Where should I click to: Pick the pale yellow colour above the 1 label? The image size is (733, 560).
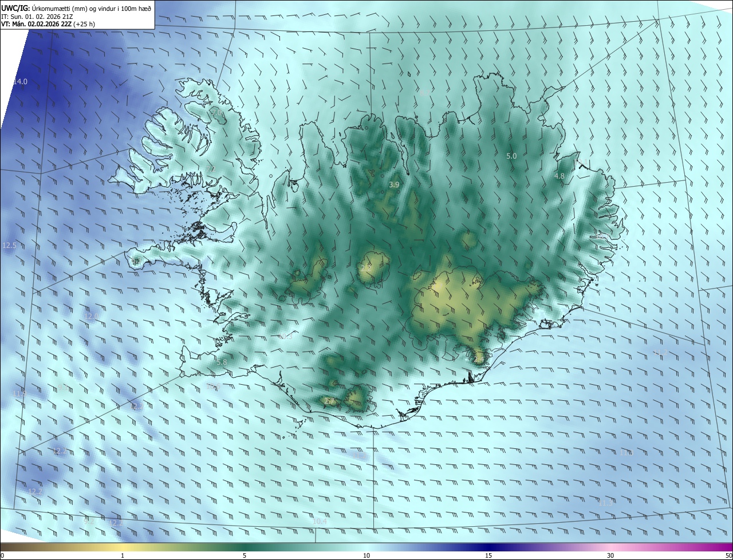(x=123, y=547)
